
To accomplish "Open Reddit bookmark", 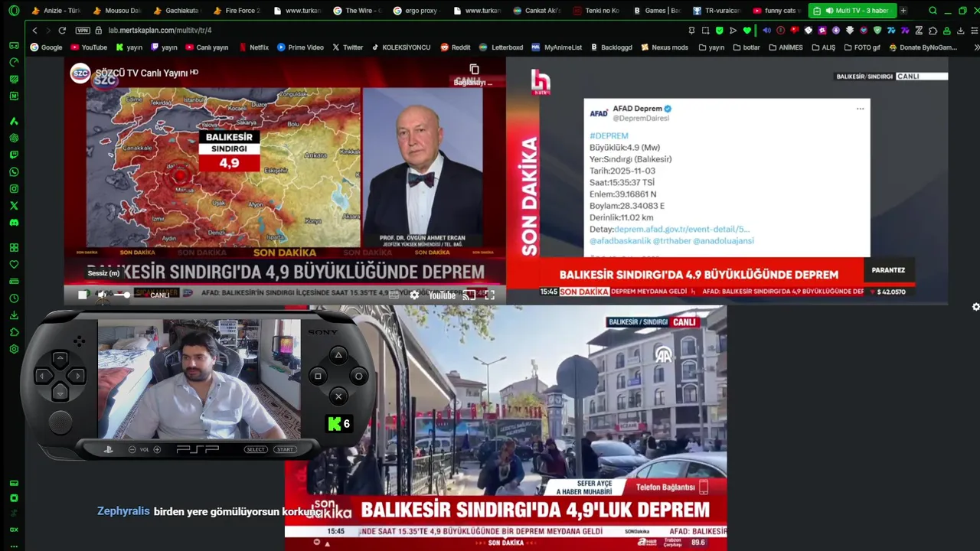I will tap(456, 47).
